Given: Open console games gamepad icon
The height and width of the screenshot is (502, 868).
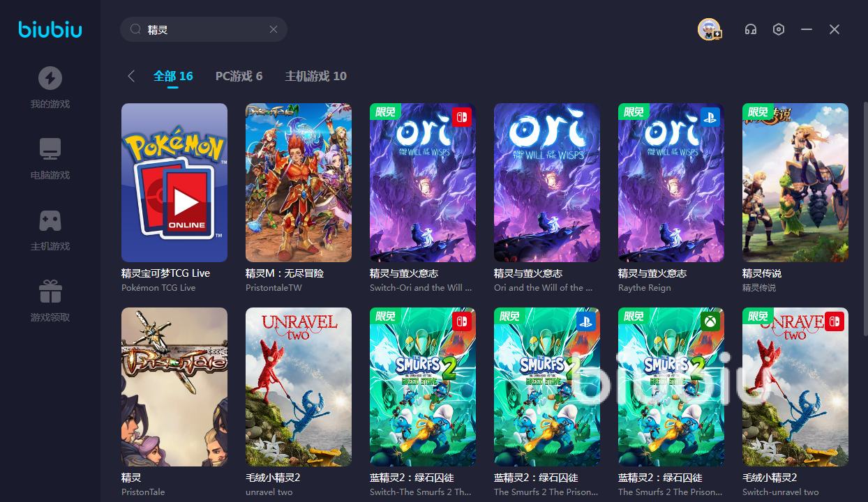Looking at the screenshot, I should point(50,220).
